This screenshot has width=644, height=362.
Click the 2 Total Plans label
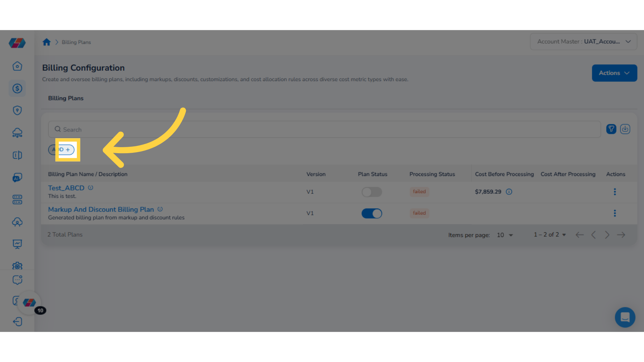point(65,235)
